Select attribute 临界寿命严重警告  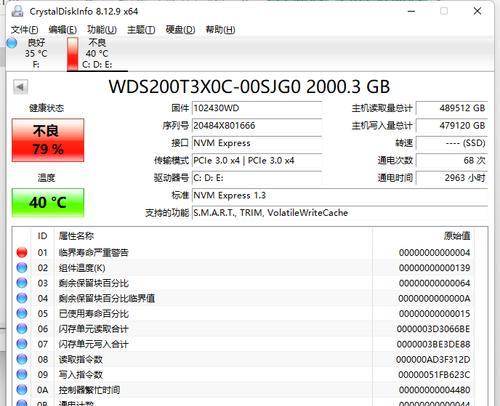[93, 253]
